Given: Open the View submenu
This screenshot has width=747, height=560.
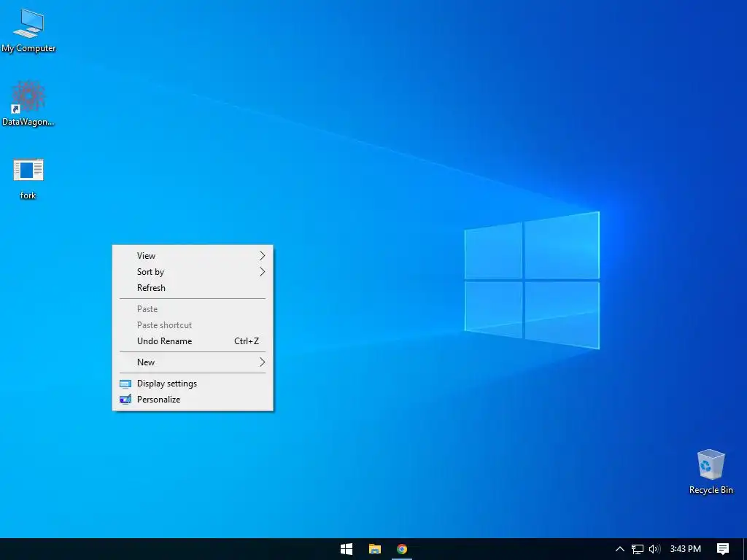Looking at the screenshot, I should click(x=193, y=256).
